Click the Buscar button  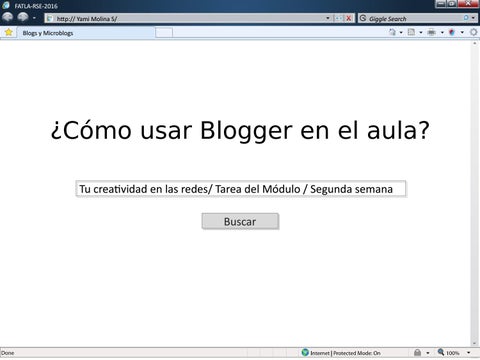tap(240, 221)
